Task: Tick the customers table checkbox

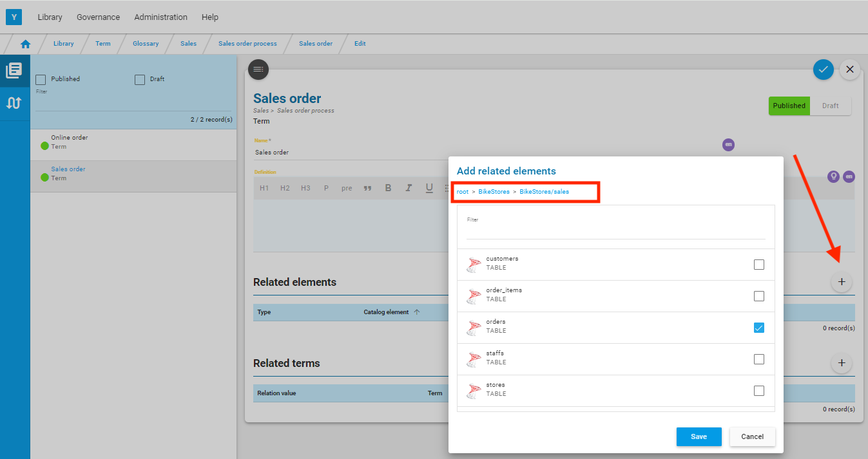Action: point(759,265)
